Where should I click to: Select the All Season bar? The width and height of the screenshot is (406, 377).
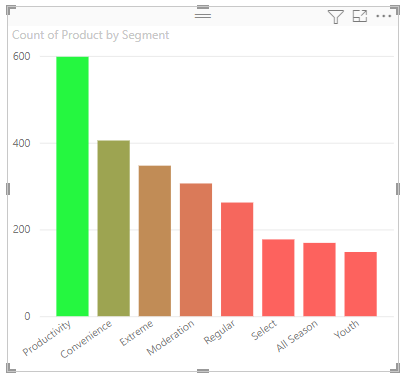319,279
